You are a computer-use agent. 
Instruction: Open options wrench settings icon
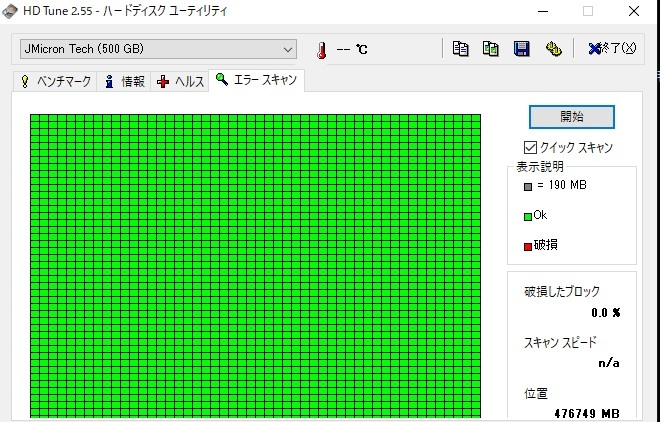point(554,49)
